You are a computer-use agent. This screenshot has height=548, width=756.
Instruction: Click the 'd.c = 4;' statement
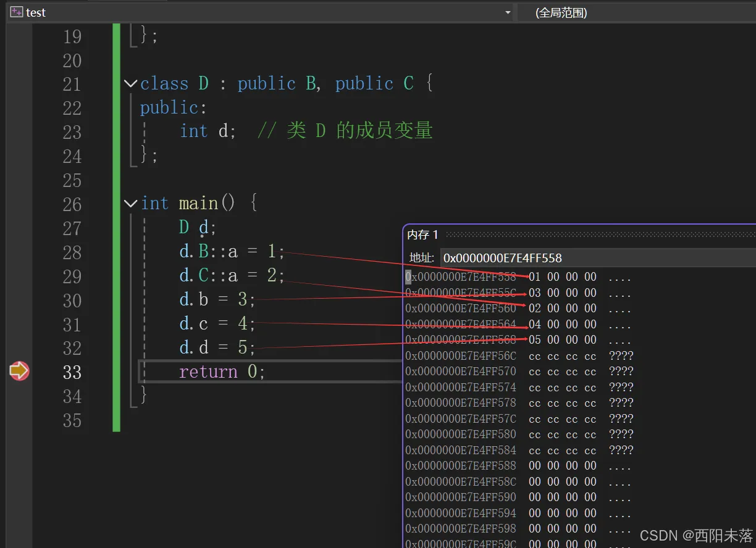coord(217,323)
